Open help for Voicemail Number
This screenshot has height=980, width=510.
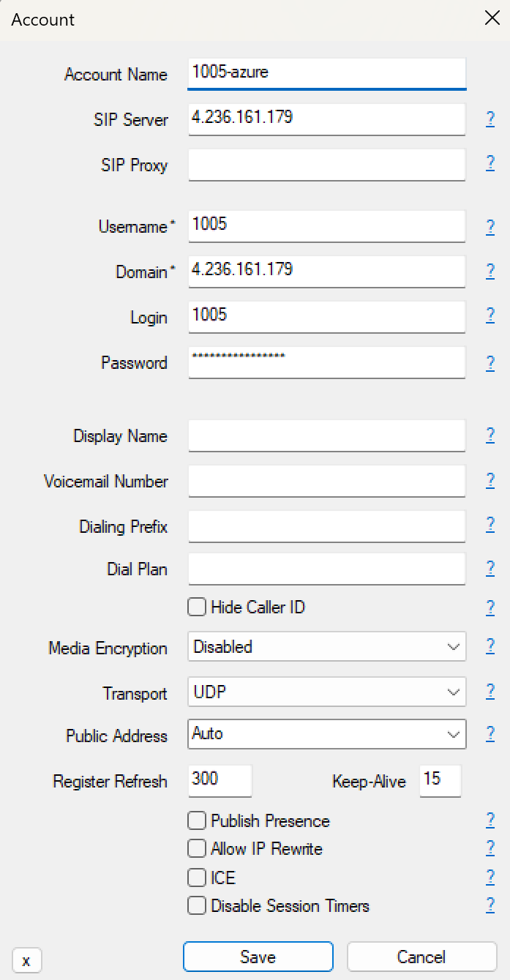click(490, 480)
